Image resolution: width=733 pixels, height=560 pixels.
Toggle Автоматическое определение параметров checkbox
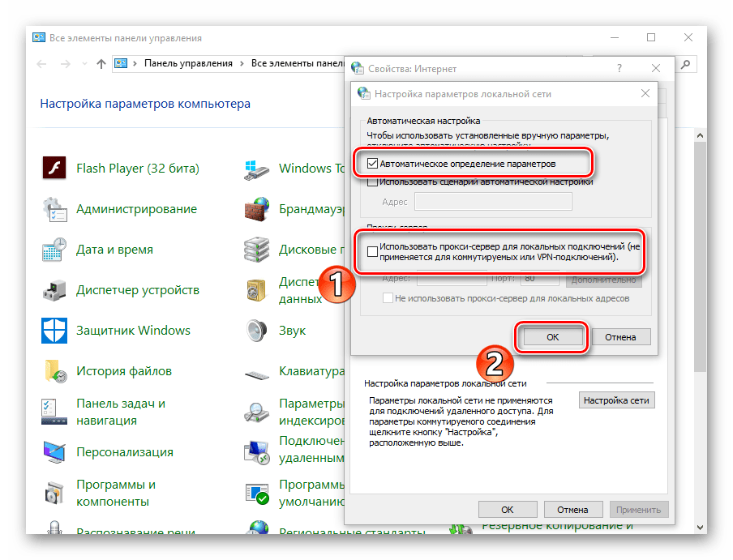(x=372, y=164)
